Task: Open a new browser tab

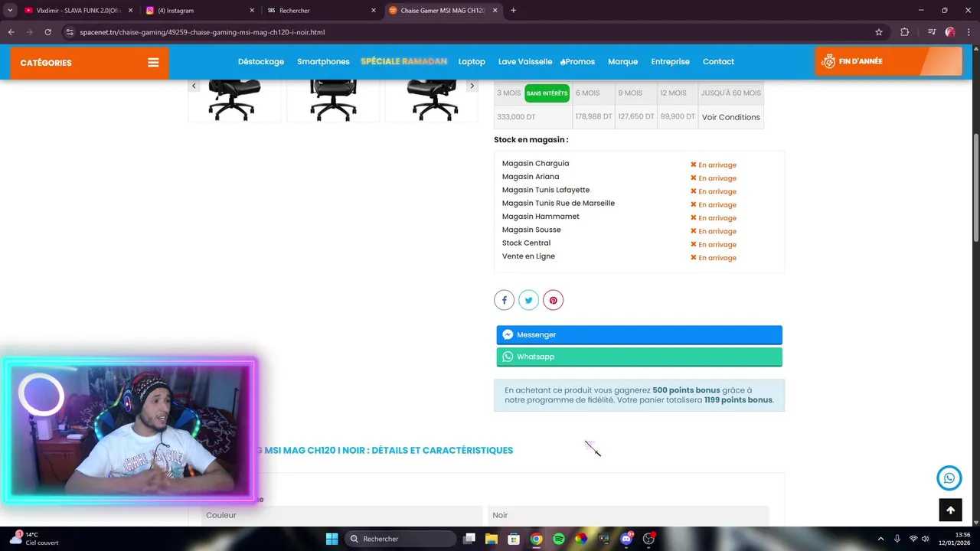Action: pos(513,11)
